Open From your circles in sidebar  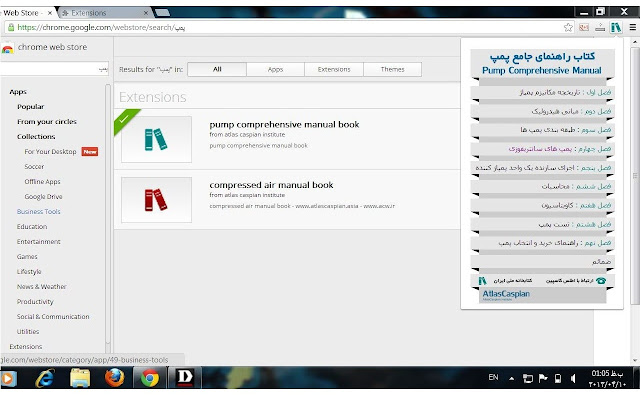click(47, 122)
